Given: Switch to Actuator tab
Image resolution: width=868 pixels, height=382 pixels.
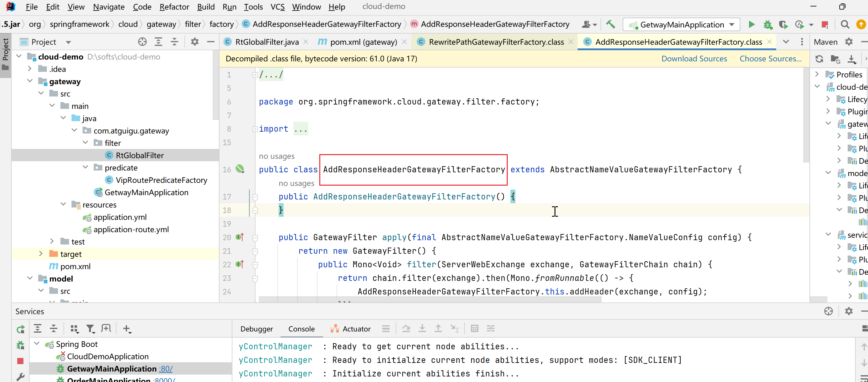Looking at the screenshot, I should pos(350,329).
